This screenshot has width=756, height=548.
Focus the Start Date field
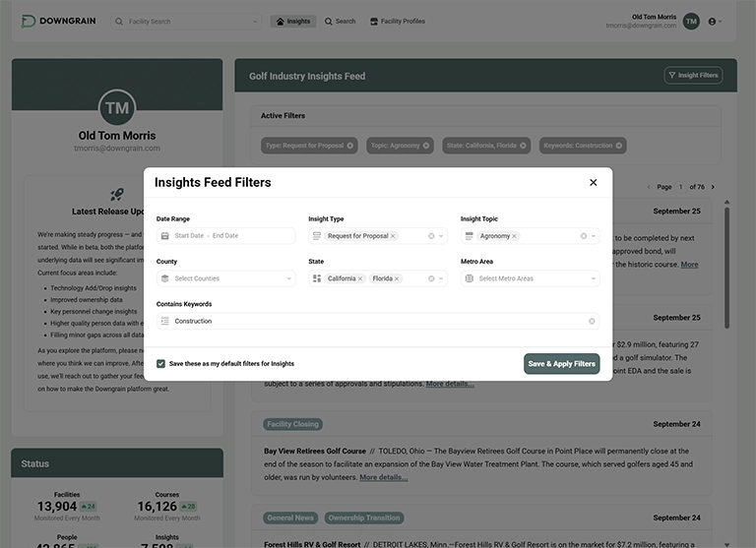pyautogui.click(x=189, y=236)
